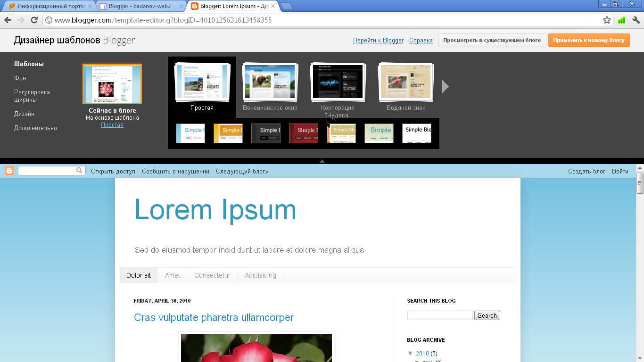Screen dimensions: 644x362
Task: Open Chrome wrench settings menu
Action: 636,20
